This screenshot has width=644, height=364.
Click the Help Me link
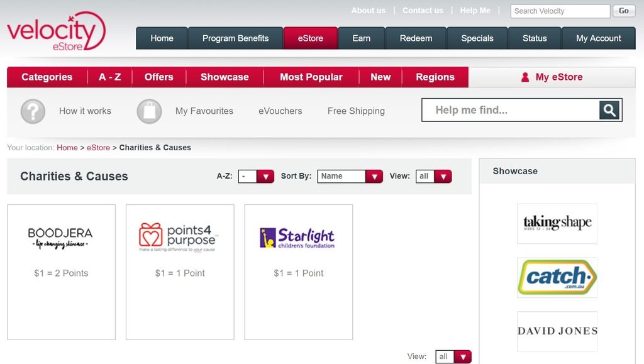click(x=475, y=11)
